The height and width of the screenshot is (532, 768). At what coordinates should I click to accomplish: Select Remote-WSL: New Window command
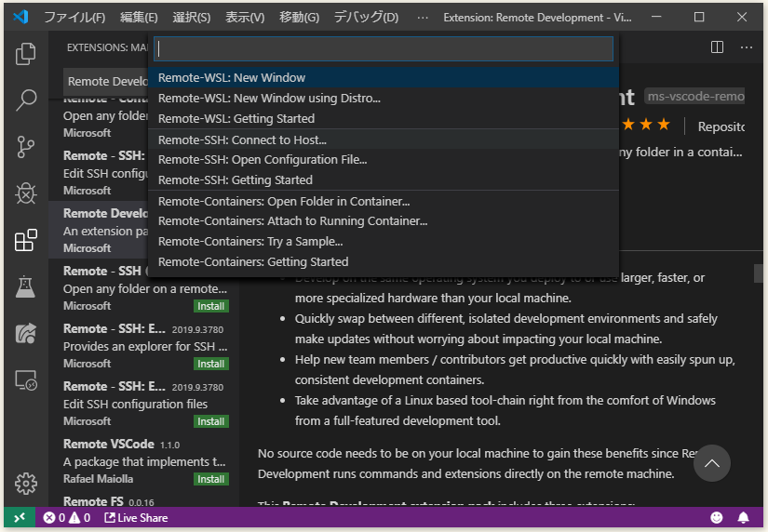[384, 77]
